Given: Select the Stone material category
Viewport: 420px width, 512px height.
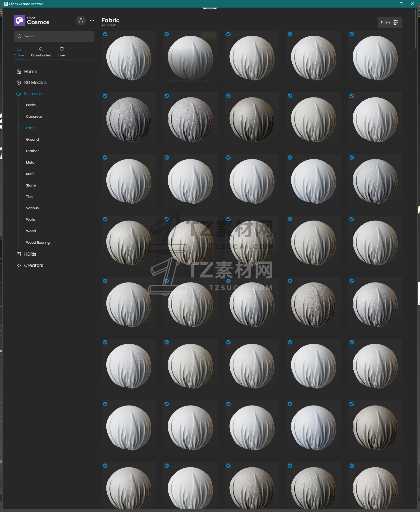Looking at the screenshot, I should (x=31, y=185).
